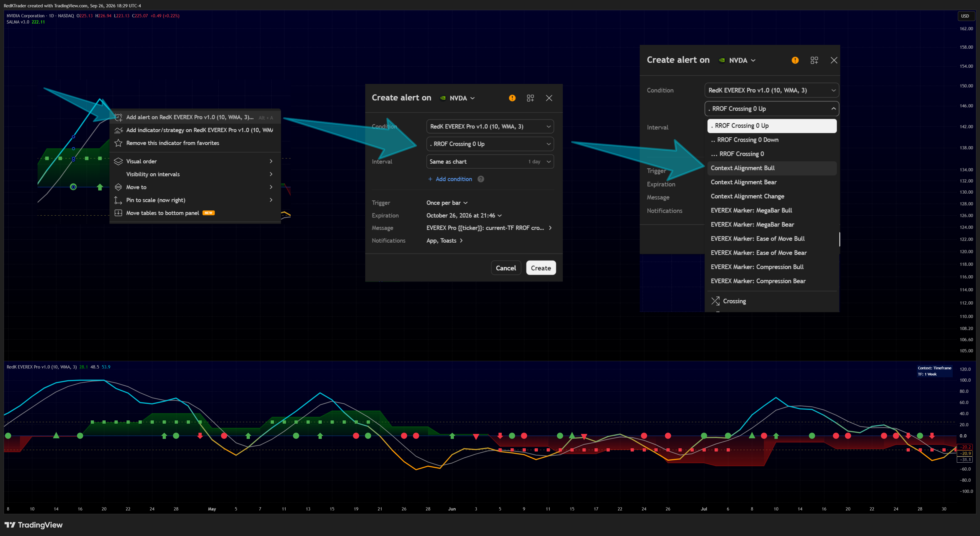Viewport: 980px width, 536px height.
Task: Click the star icon for Remove from favorites
Action: pyautogui.click(x=118, y=143)
